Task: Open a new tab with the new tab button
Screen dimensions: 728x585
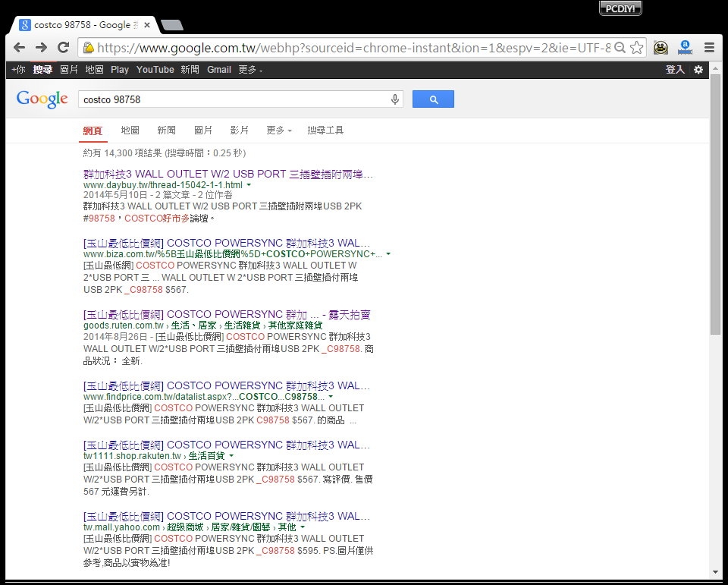Action: pos(172,26)
